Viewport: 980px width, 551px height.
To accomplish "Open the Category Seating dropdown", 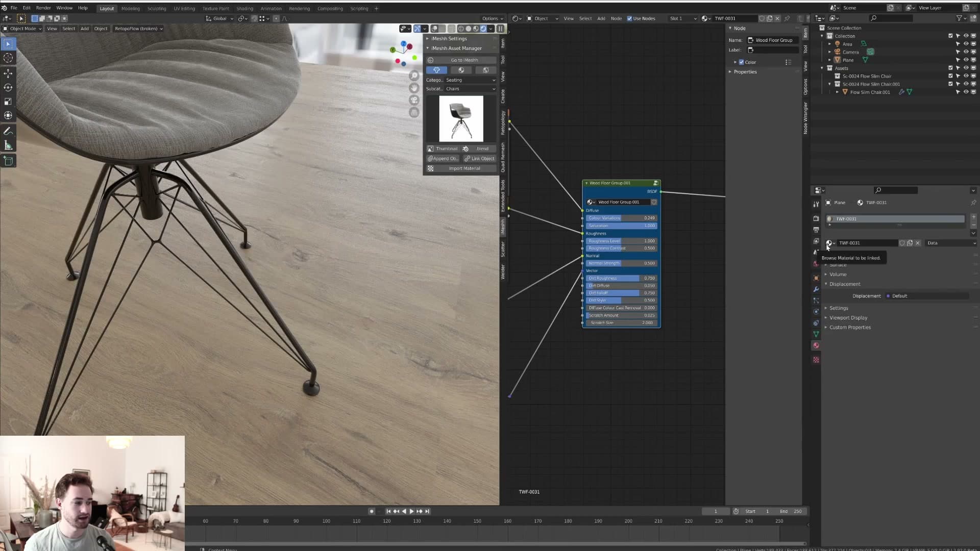I will [471, 80].
